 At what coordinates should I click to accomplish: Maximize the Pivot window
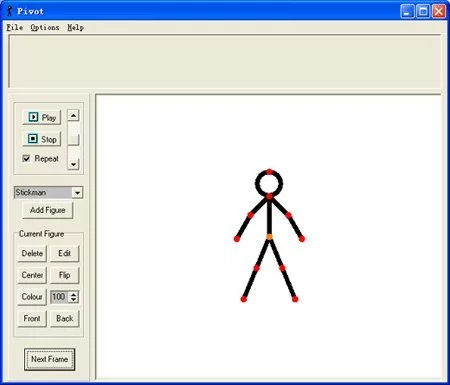point(423,11)
